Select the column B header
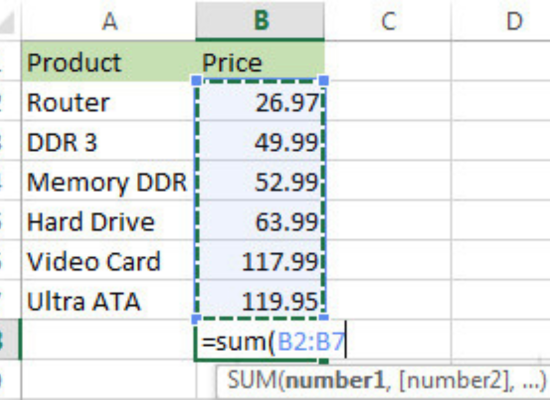550x400 pixels. pos(260,21)
